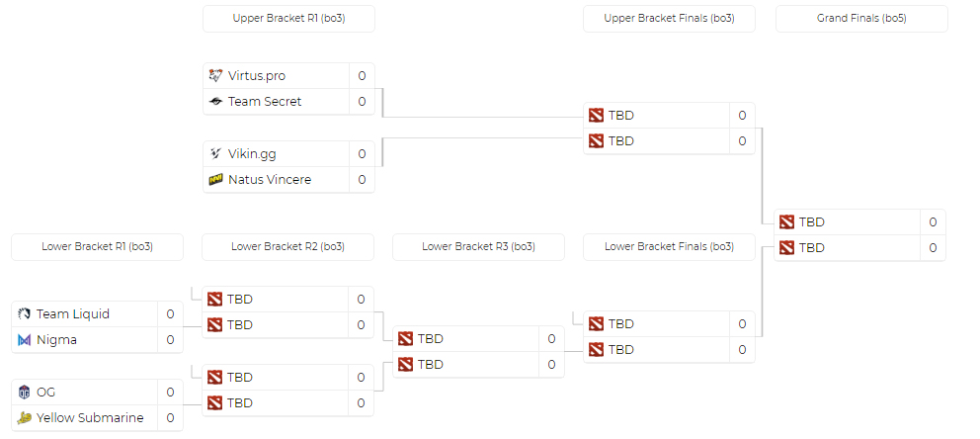Click Nigma's score cell
This screenshot has height=439, width=980.
click(x=170, y=340)
